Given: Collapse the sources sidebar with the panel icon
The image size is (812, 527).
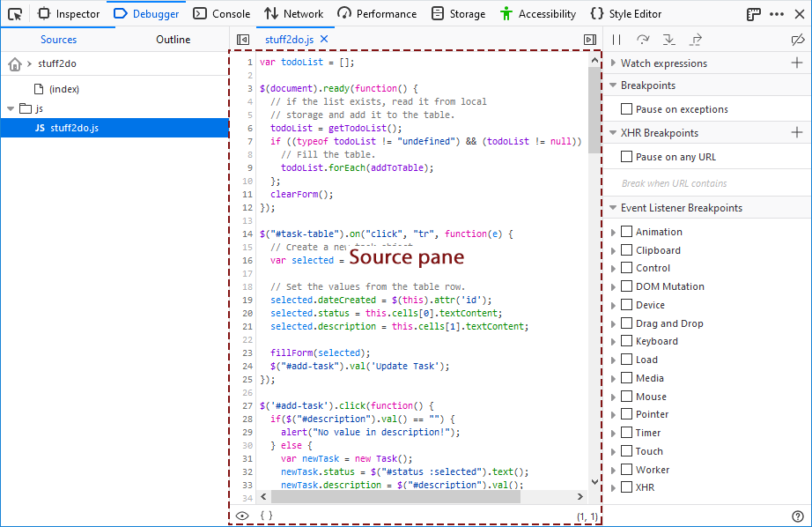Looking at the screenshot, I should (243, 39).
